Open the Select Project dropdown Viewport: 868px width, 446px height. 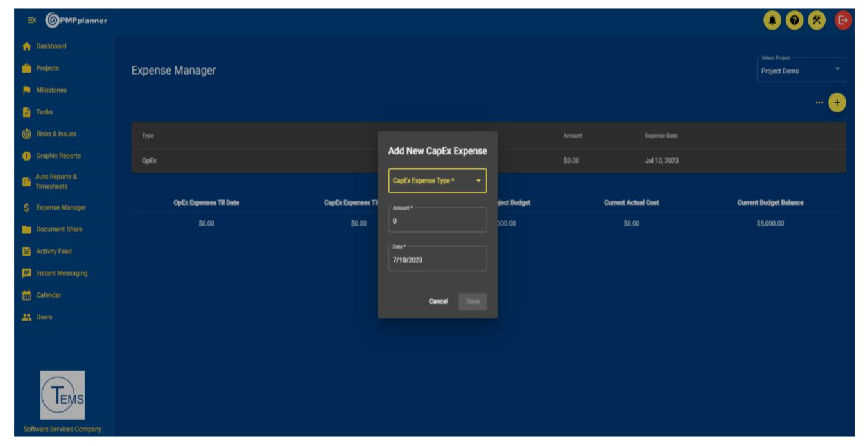[x=801, y=71]
